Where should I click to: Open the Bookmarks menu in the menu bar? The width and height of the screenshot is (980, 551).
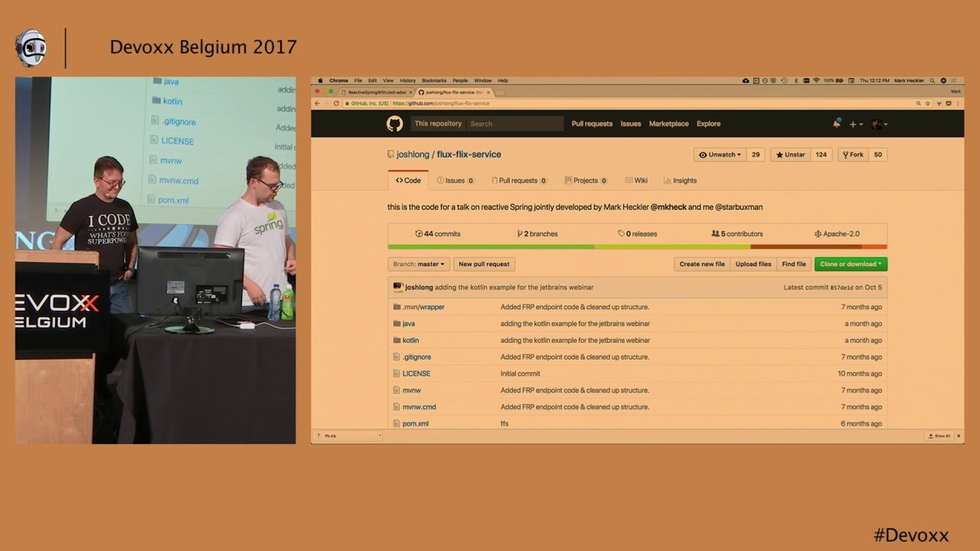[434, 80]
